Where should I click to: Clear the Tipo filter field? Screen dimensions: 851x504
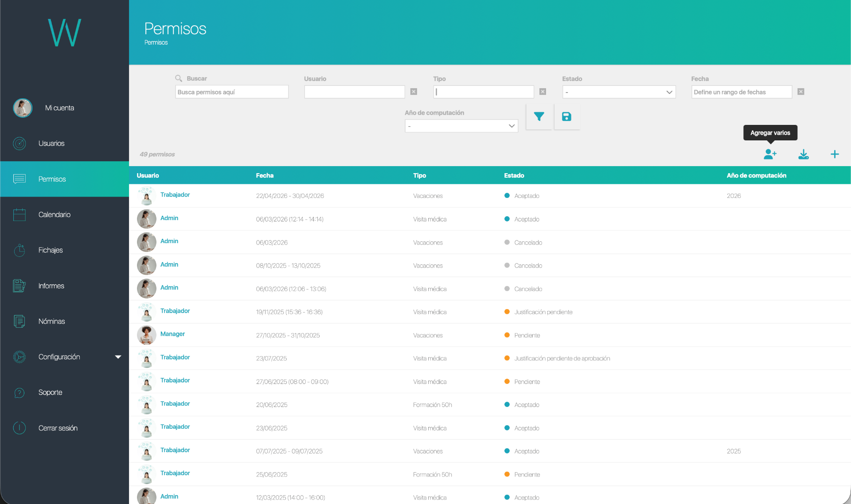coord(543,92)
